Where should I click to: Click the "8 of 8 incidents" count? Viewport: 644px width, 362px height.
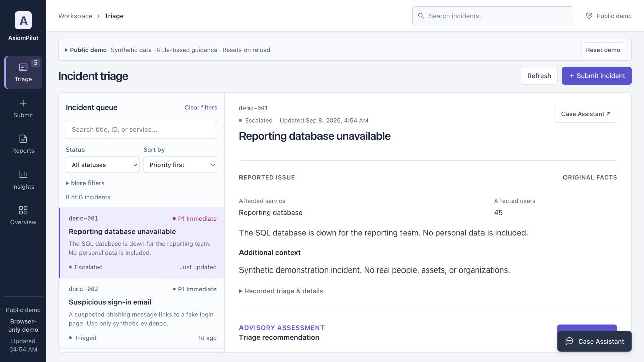pos(88,197)
